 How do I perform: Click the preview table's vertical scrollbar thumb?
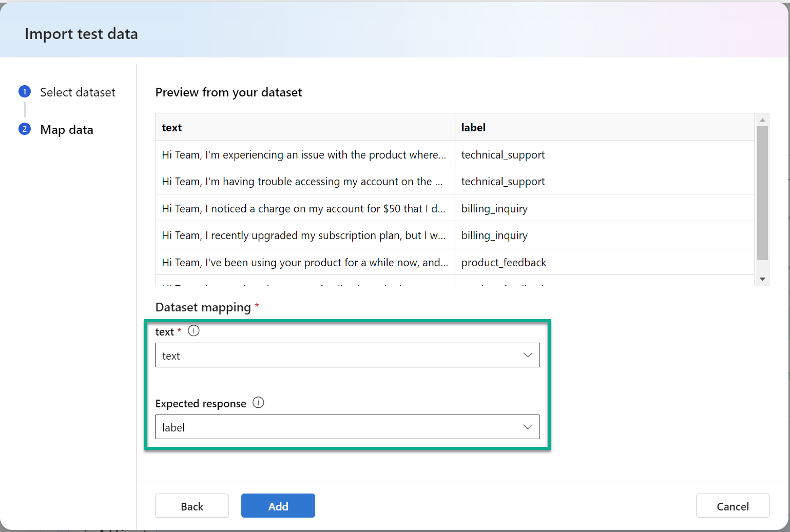click(x=762, y=192)
